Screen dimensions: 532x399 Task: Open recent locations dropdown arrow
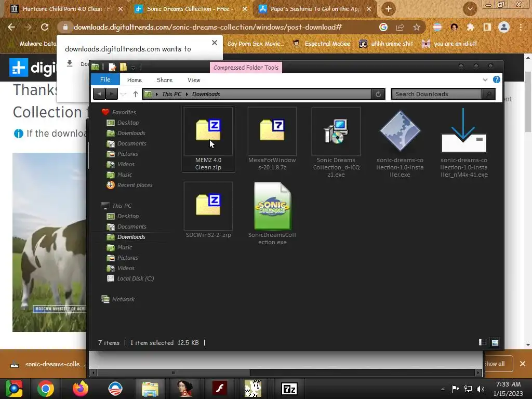pos(124,95)
